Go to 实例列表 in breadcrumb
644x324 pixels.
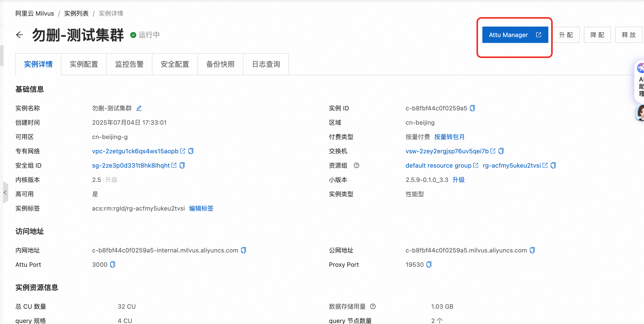pyautogui.click(x=76, y=13)
